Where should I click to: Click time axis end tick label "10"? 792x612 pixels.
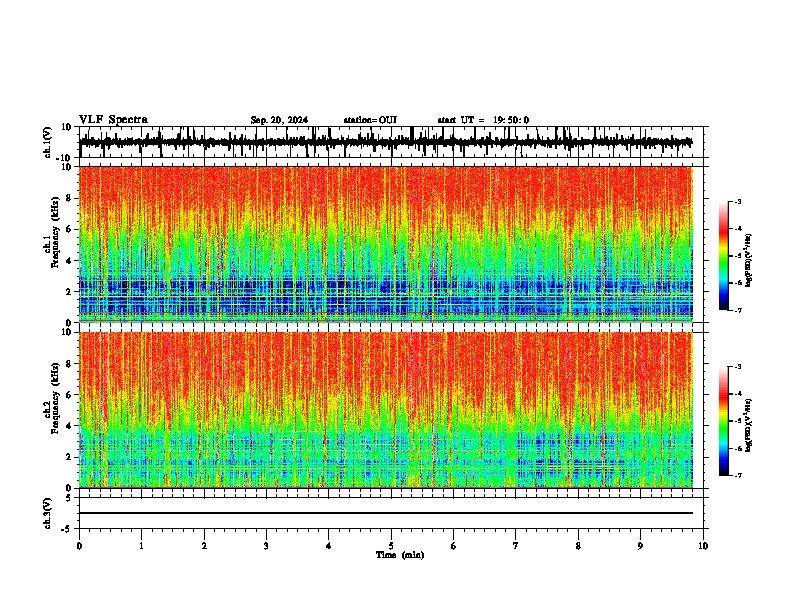tap(703, 546)
